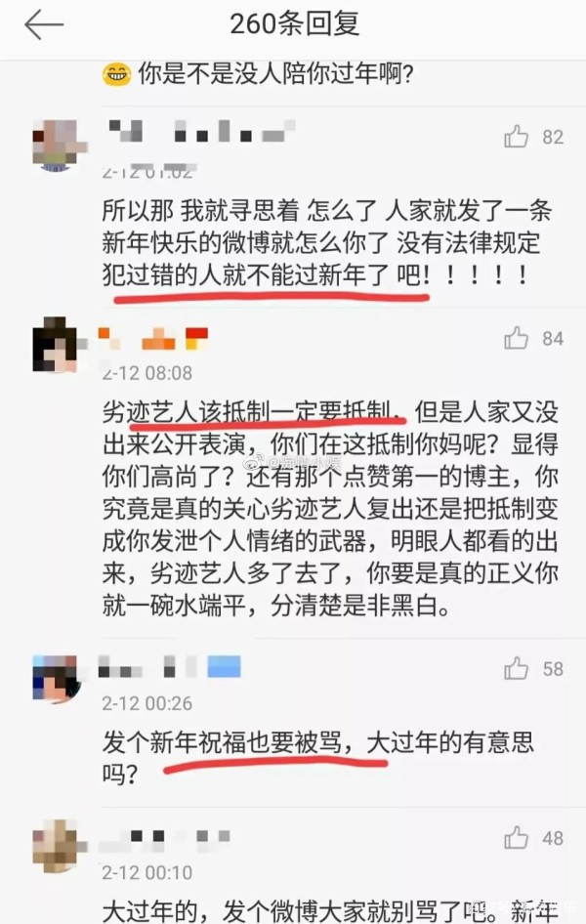Like the comment with 48 likes
The height and width of the screenshot is (924, 586).
click(516, 837)
